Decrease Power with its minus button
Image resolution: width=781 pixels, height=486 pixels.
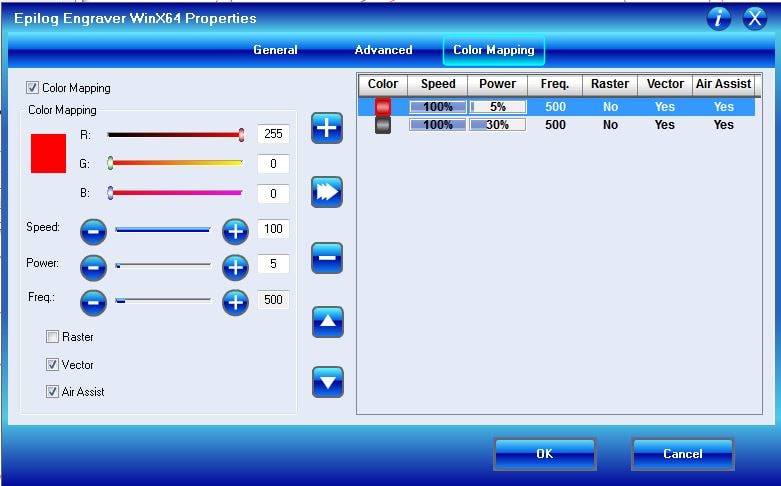(x=93, y=267)
